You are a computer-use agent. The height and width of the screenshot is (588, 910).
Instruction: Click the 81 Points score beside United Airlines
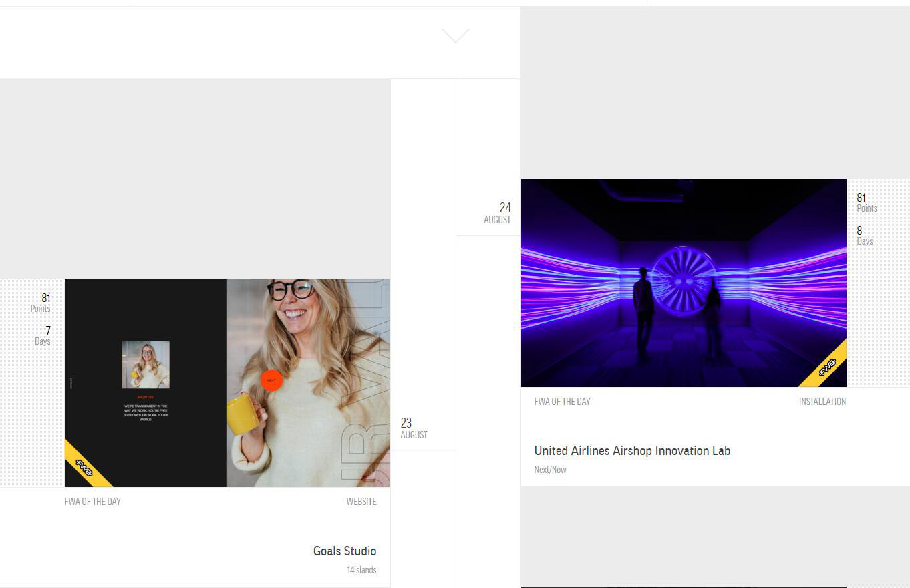[867, 202]
